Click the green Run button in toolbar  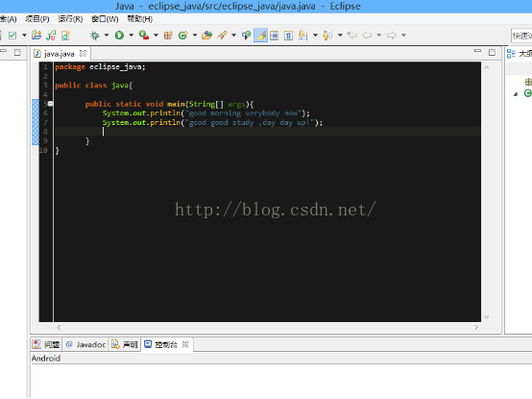119,35
